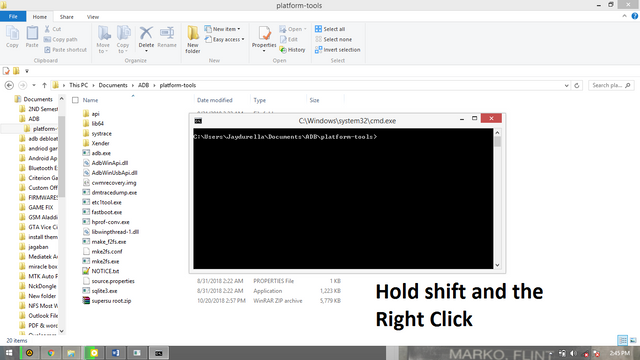The width and height of the screenshot is (640, 360).
Task: Click Documents in address breadcrumb
Action: (x=113, y=85)
